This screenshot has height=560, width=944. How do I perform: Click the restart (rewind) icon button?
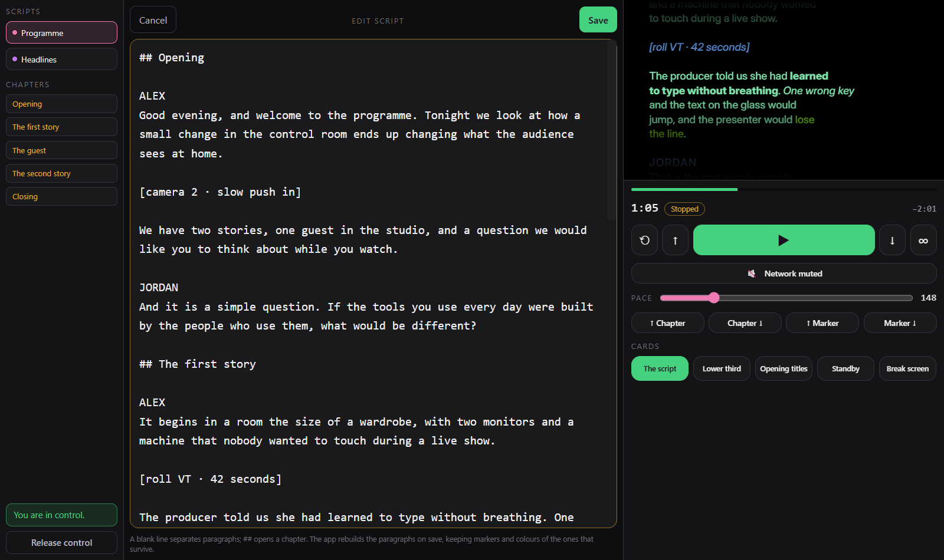pos(644,240)
